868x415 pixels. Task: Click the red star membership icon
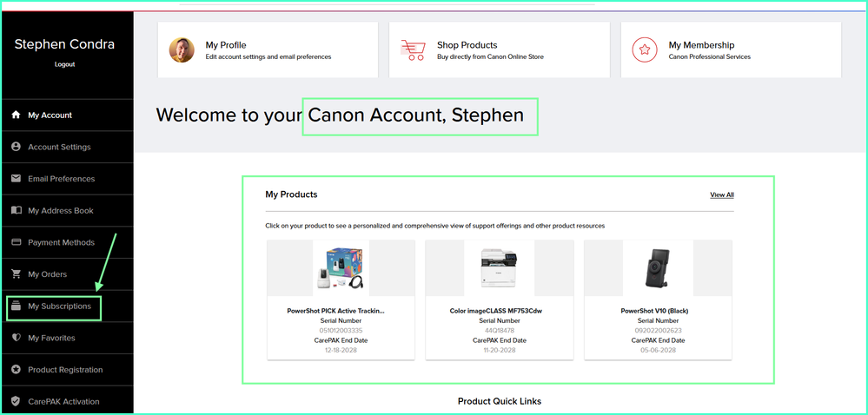645,50
